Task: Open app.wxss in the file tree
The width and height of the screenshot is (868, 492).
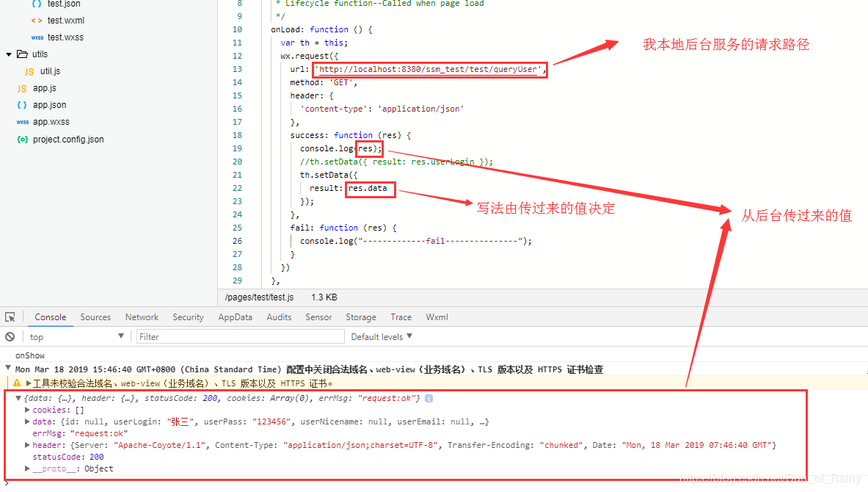Action: [51, 122]
